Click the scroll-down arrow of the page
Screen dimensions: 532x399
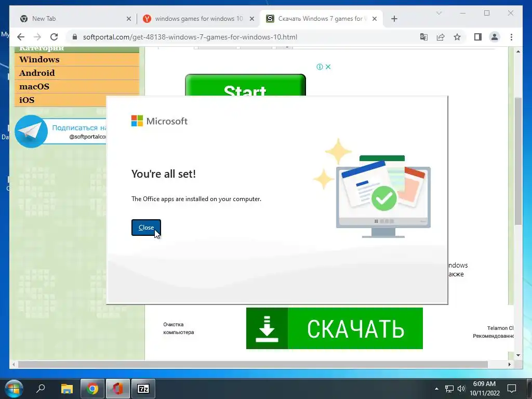(x=518, y=355)
